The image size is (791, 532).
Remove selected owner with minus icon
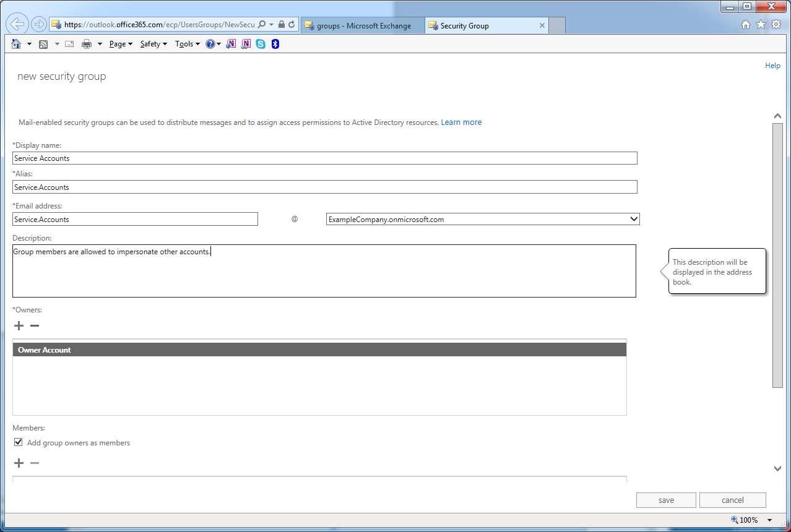35,326
